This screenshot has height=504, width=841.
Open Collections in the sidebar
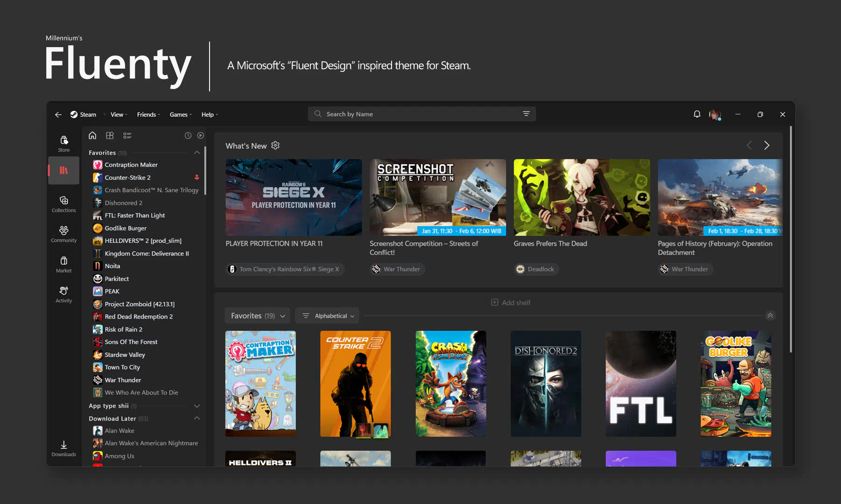pos(64,204)
